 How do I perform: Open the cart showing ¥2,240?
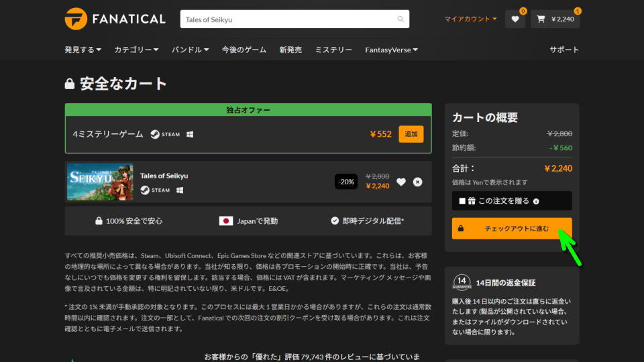[x=555, y=19]
